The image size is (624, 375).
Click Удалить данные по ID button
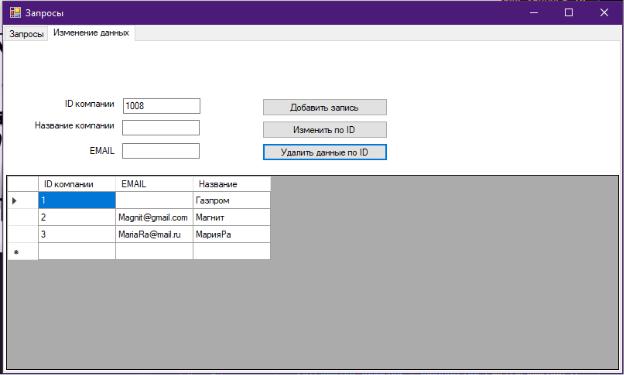[x=325, y=152]
